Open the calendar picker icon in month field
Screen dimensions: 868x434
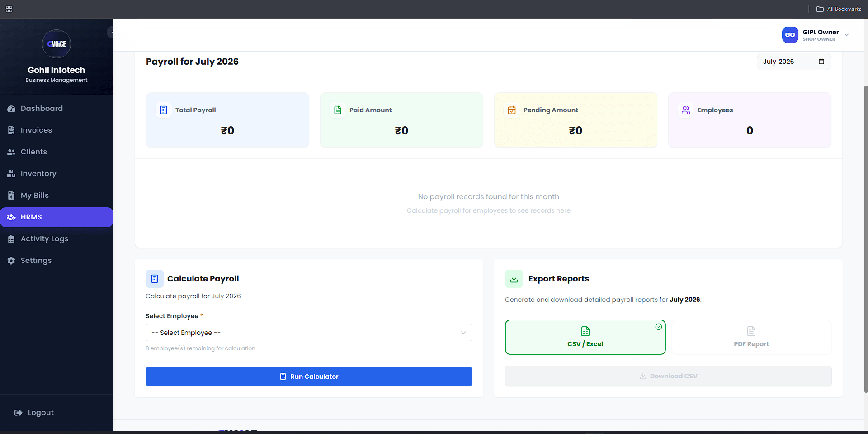(x=821, y=62)
